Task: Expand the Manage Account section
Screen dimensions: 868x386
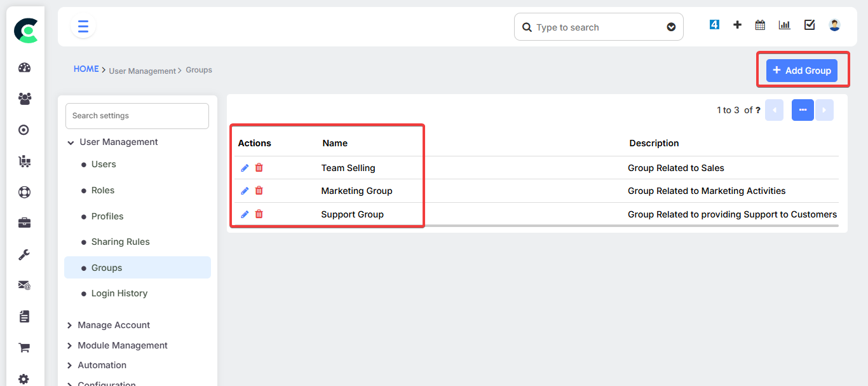Action: pyautogui.click(x=70, y=326)
